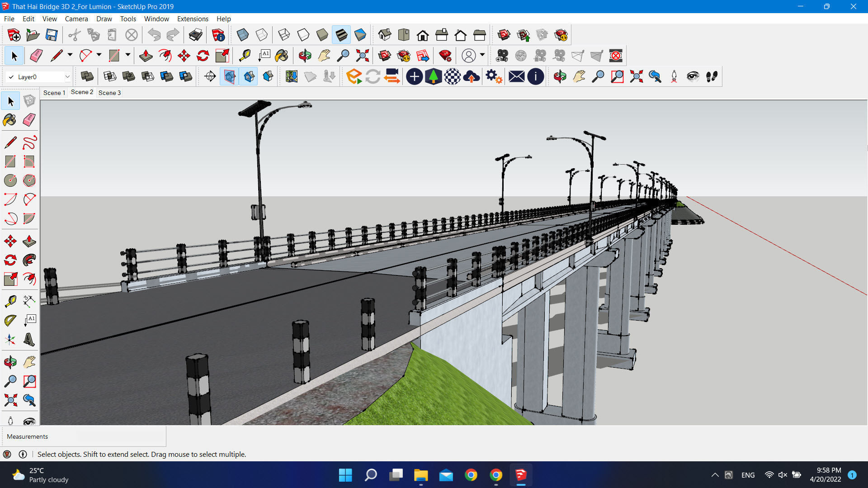Select the Tape Measure tool in left toolbar

click(x=10, y=301)
